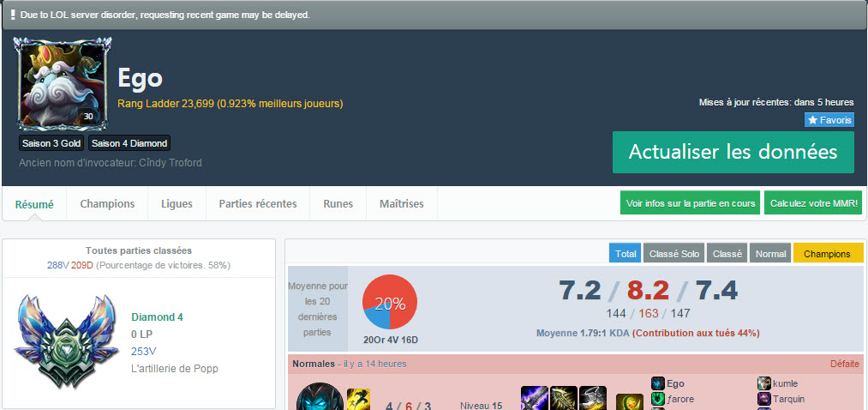Open player Ego's profile link
Screen dimensions: 868x410
click(675, 383)
